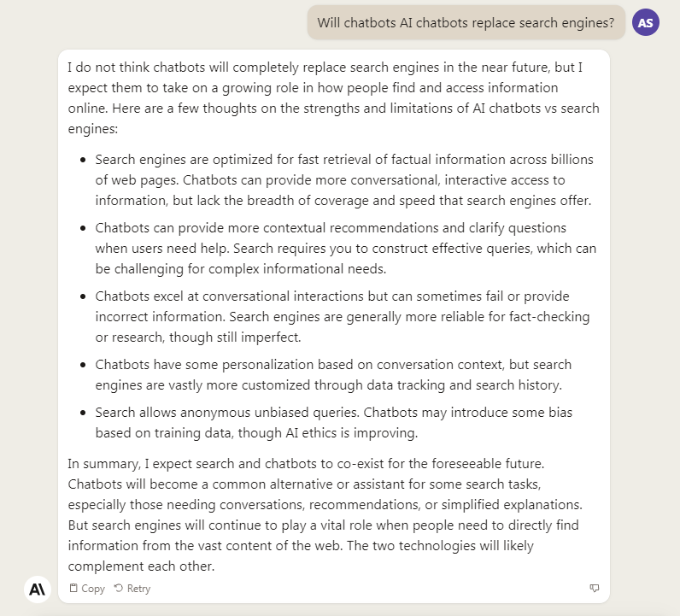
Task: Select the user message about search engines
Action: [x=466, y=22]
